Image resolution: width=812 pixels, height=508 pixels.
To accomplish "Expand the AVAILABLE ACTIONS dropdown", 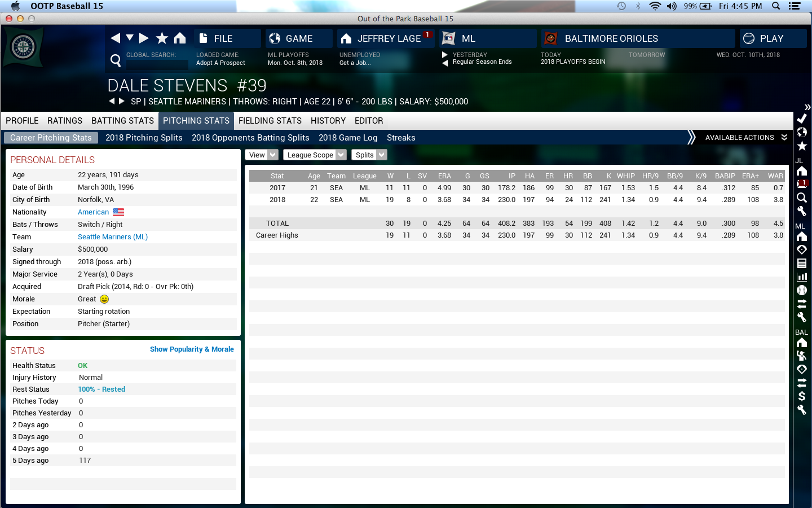I will point(746,138).
